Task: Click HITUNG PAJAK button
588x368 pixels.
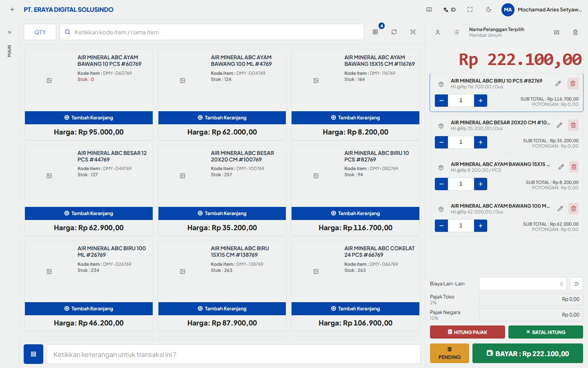Action: click(x=468, y=332)
